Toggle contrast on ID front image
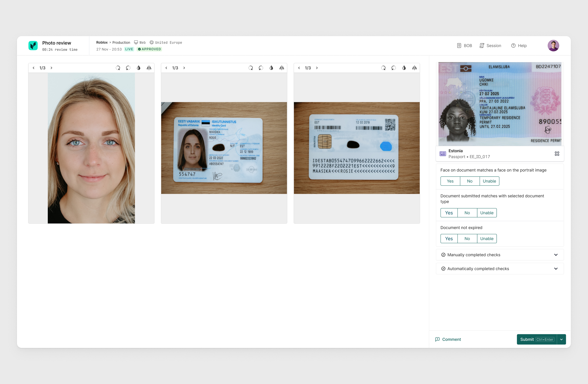The height and width of the screenshot is (384, 588). pyautogui.click(x=271, y=68)
